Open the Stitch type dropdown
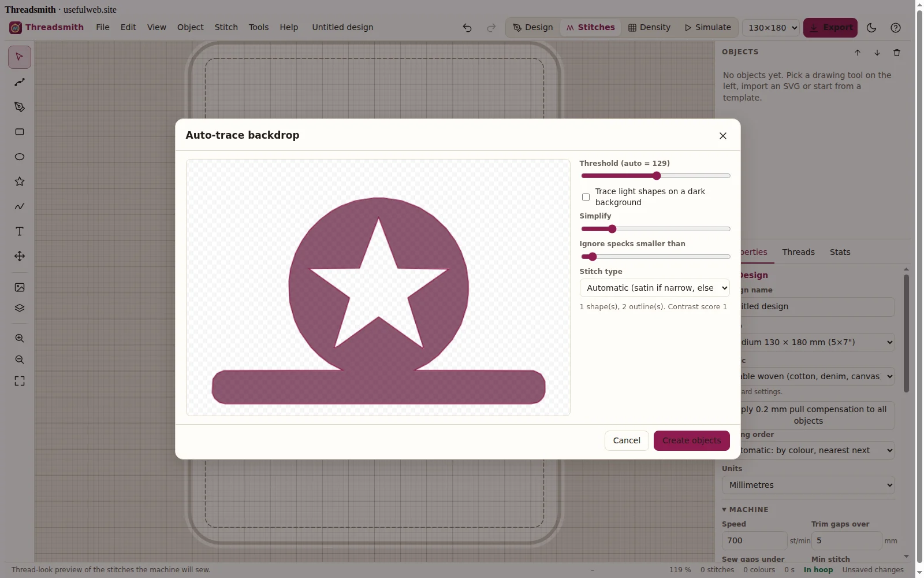Screen dimensions: 924x578 (x=654, y=288)
